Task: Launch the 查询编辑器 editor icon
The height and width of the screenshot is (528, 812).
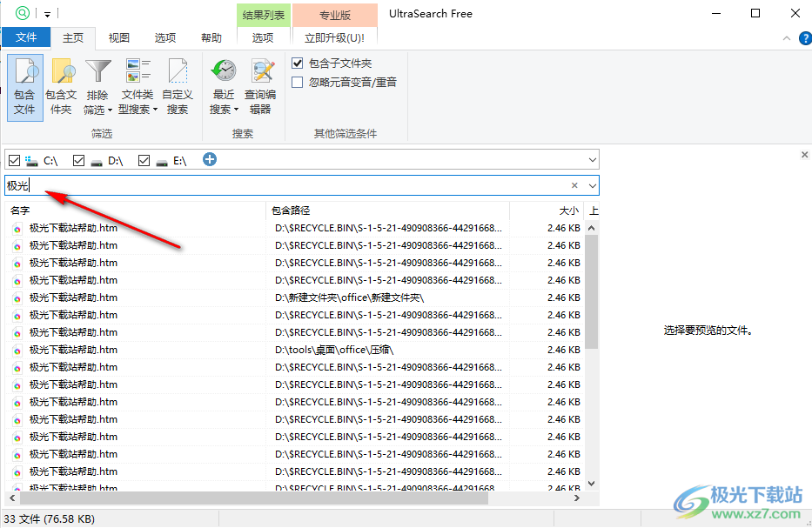Action: coord(261,71)
